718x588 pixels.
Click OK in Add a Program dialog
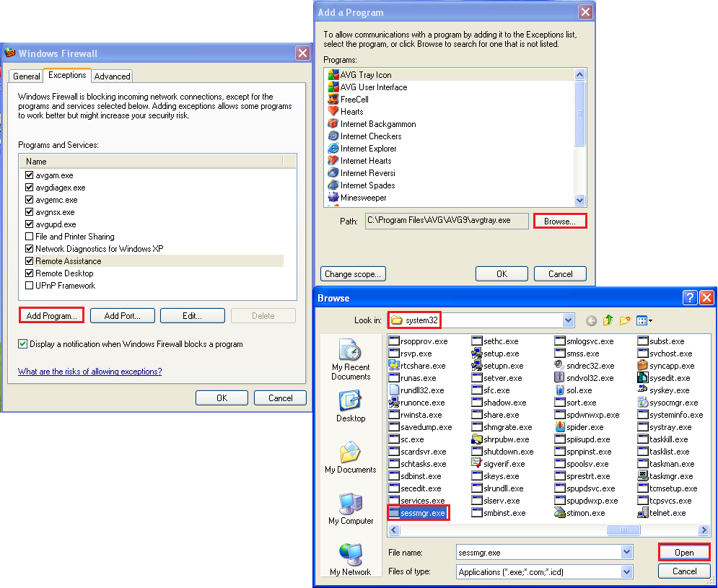point(502,274)
